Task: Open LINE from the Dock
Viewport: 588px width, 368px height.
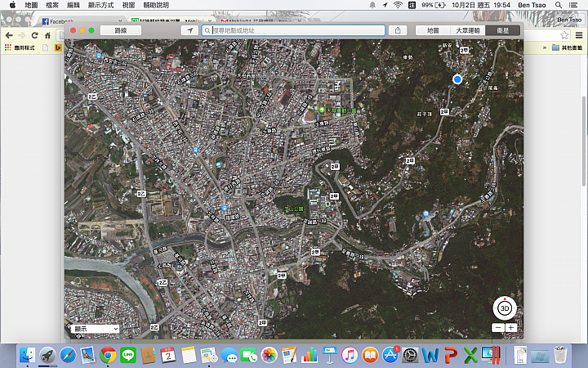Action: click(128, 355)
